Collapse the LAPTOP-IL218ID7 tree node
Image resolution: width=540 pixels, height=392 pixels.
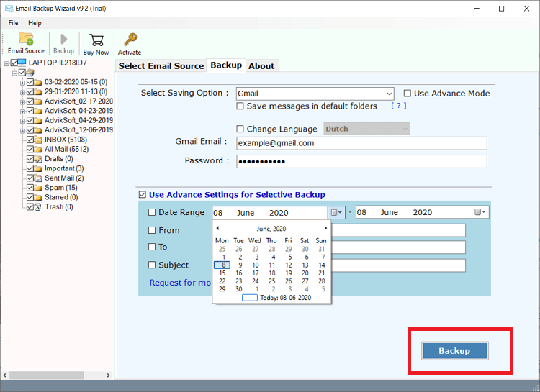pyautogui.click(x=6, y=64)
